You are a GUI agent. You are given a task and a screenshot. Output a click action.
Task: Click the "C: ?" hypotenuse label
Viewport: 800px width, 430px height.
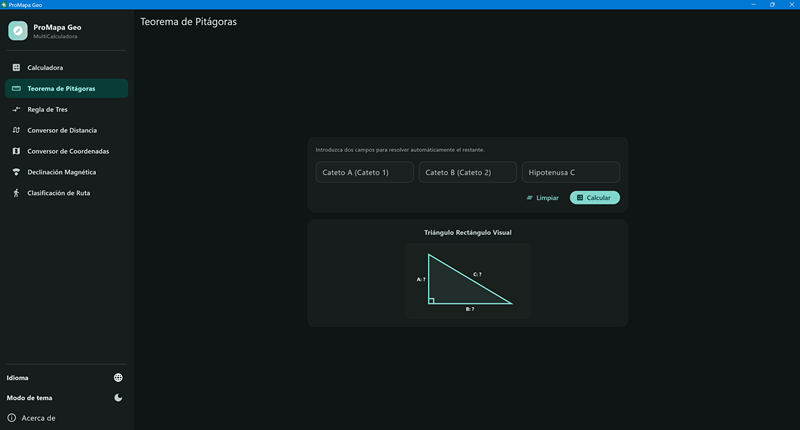click(x=477, y=274)
